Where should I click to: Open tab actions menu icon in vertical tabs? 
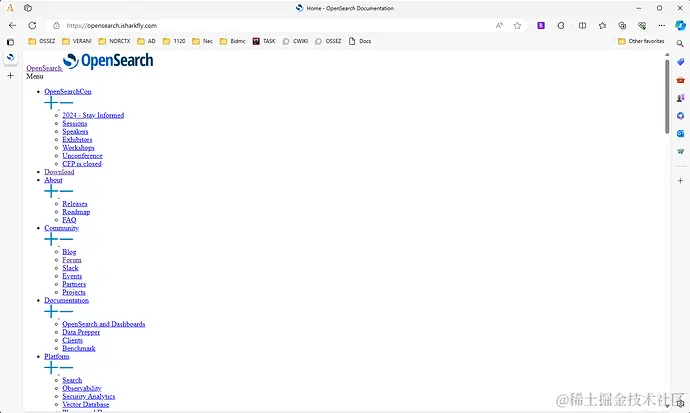tap(11, 42)
